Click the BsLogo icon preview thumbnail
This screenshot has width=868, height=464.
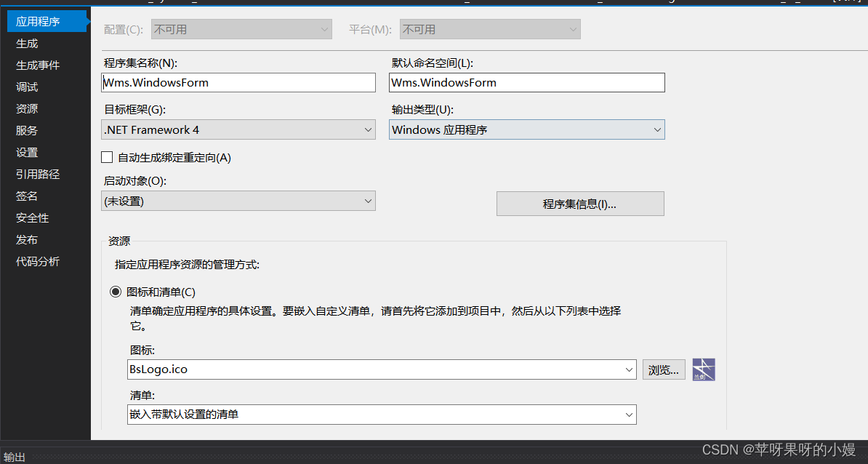[x=704, y=369]
